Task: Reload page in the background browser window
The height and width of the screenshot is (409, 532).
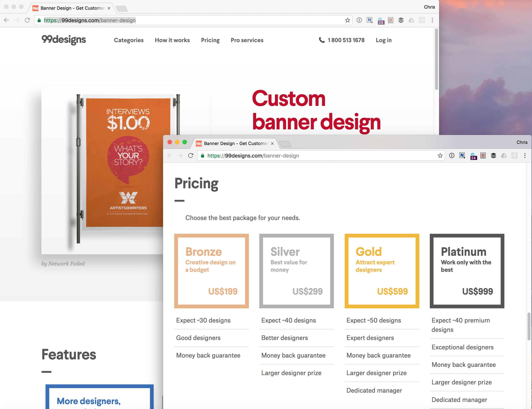Action: pyautogui.click(x=27, y=20)
